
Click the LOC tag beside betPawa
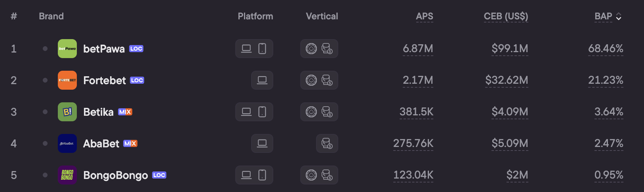tap(136, 49)
